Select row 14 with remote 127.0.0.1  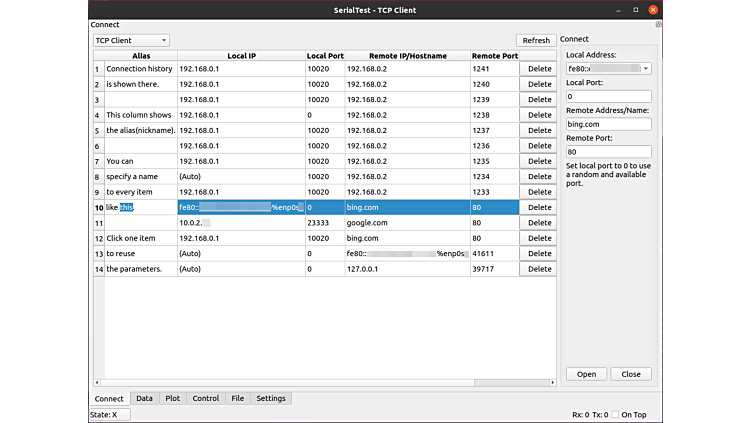300,269
